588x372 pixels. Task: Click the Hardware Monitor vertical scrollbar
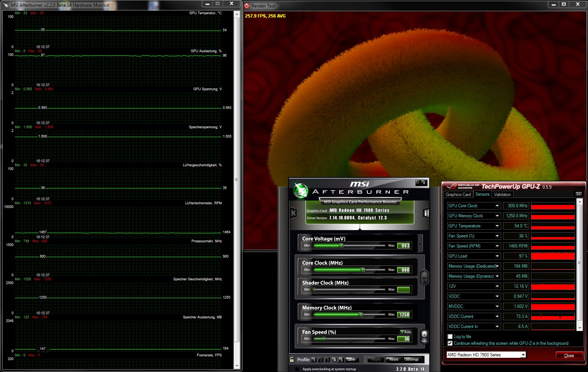[x=237, y=180]
